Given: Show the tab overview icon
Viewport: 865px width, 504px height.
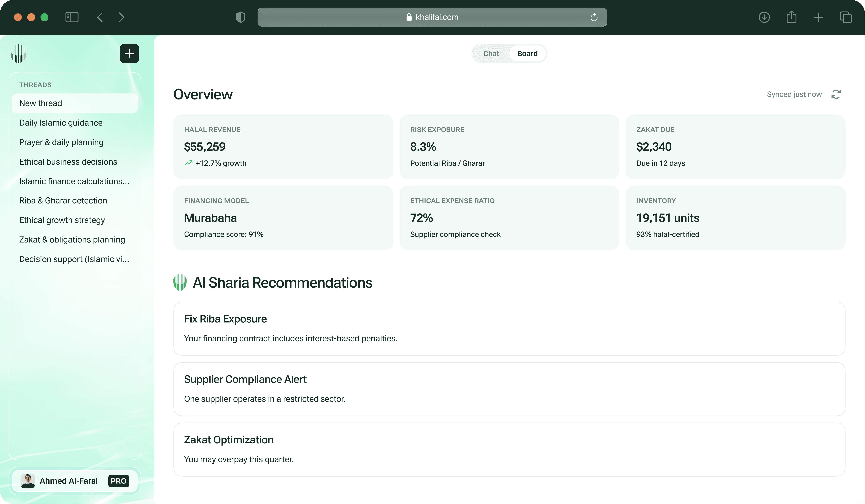Looking at the screenshot, I should (846, 17).
